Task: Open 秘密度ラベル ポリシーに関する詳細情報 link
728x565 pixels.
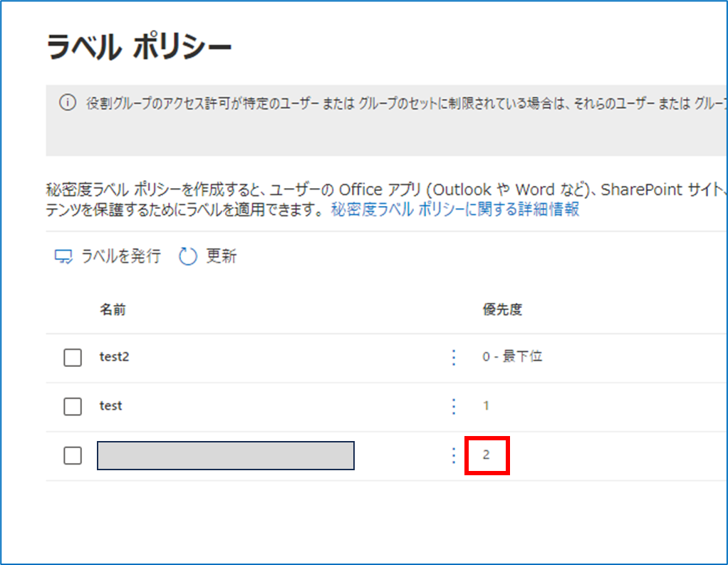Action: [x=455, y=209]
